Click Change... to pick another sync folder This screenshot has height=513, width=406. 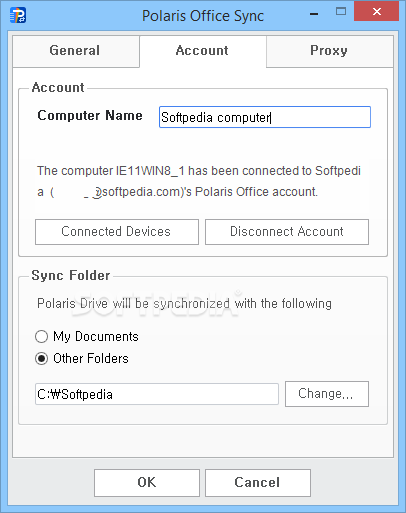click(327, 394)
